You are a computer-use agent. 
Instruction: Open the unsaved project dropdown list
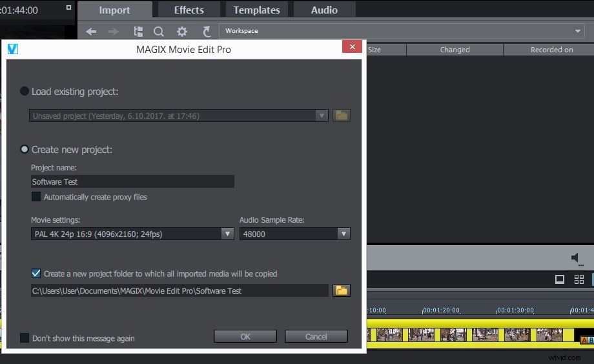(322, 116)
